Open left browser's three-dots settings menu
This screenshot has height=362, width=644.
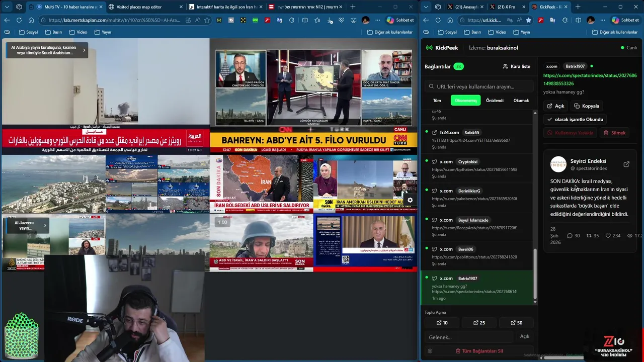[377, 20]
